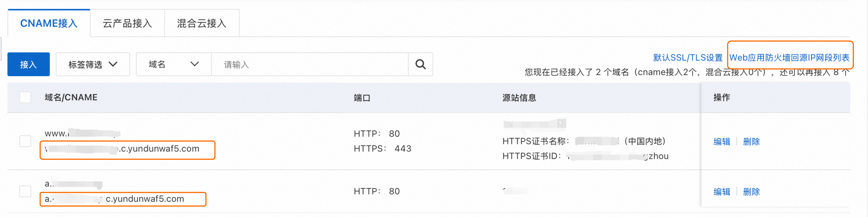Screen dimensions: 868x217
Task: Expand the 域名 search type dropdown
Action: coord(174,64)
